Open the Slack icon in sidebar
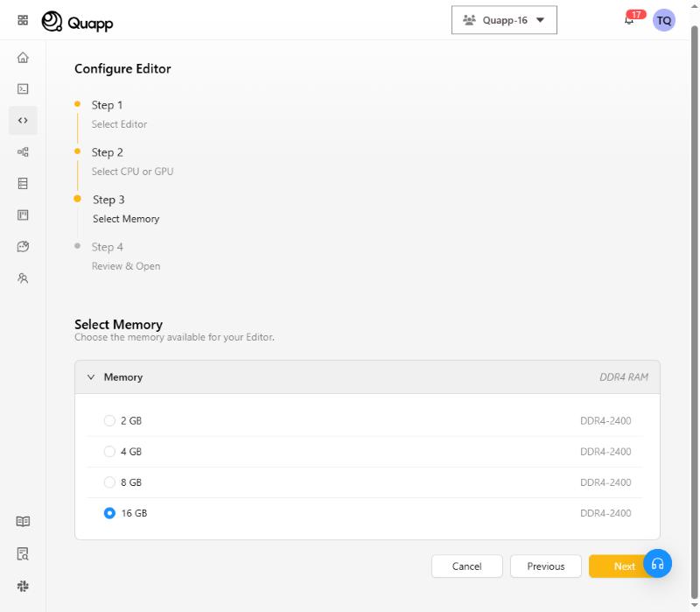This screenshot has width=700, height=612. click(x=23, y=586)
